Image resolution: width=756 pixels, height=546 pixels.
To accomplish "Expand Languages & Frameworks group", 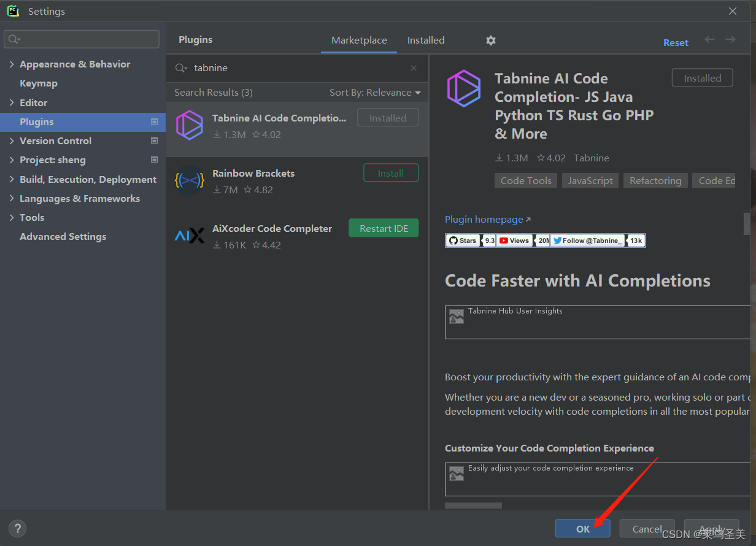I will (12, 199).
